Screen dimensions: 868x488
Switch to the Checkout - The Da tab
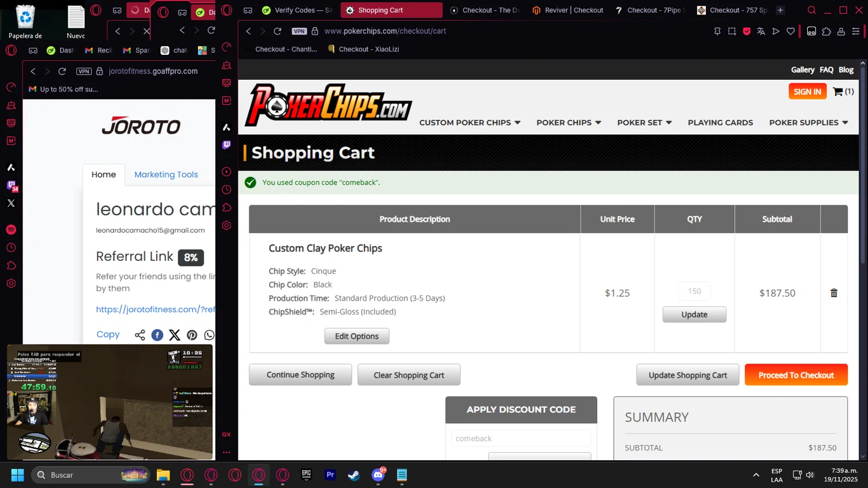[485, 10]
